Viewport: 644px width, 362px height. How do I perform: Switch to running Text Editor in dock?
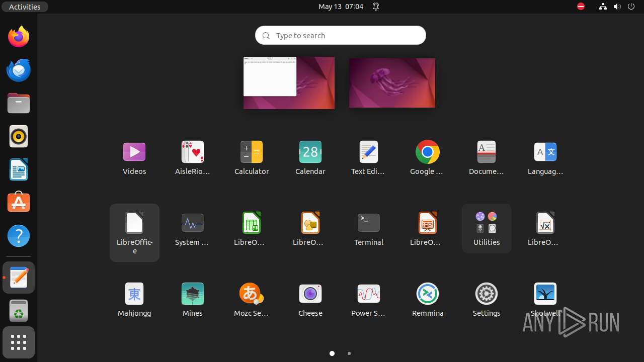point(19,278)
